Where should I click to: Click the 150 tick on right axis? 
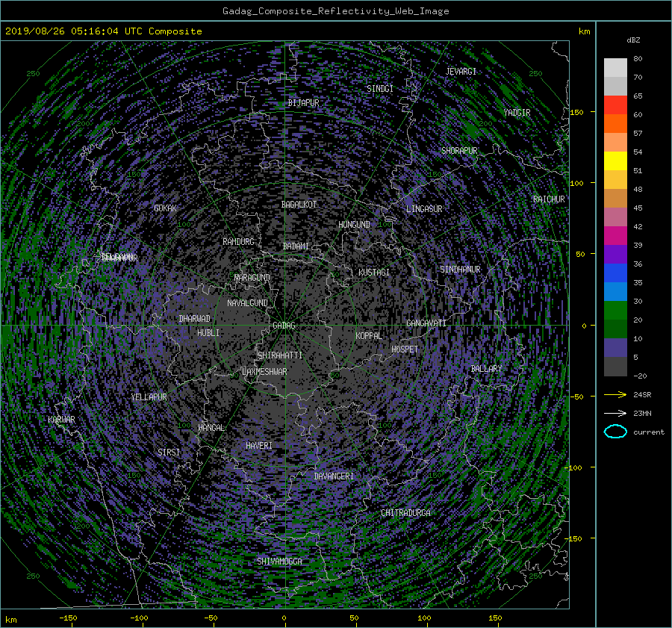(x=576, y=112)
